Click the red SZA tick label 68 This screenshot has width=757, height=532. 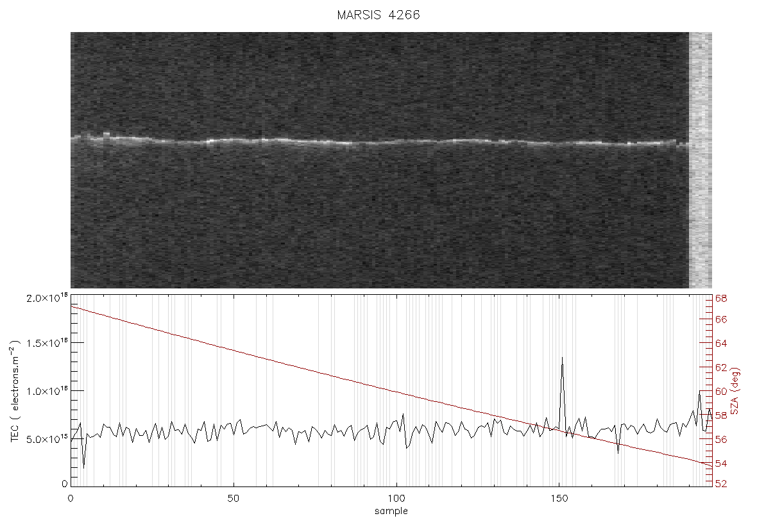point(721,299)
